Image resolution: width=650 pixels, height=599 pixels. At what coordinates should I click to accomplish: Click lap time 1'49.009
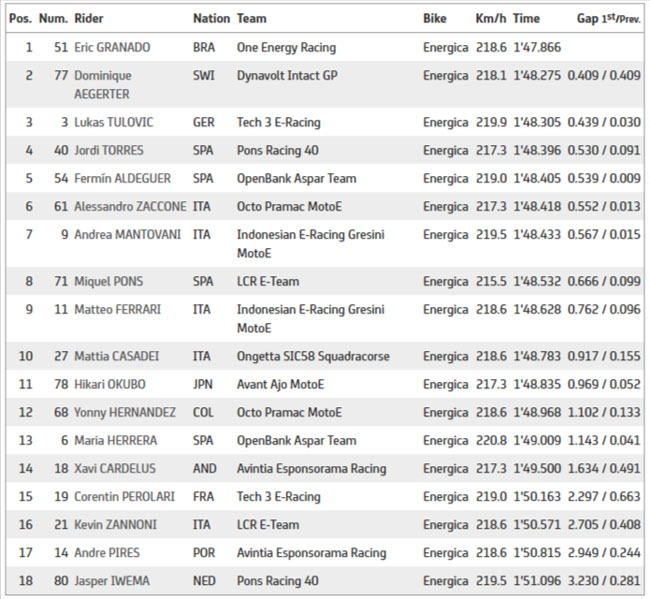tap(537, 440)
